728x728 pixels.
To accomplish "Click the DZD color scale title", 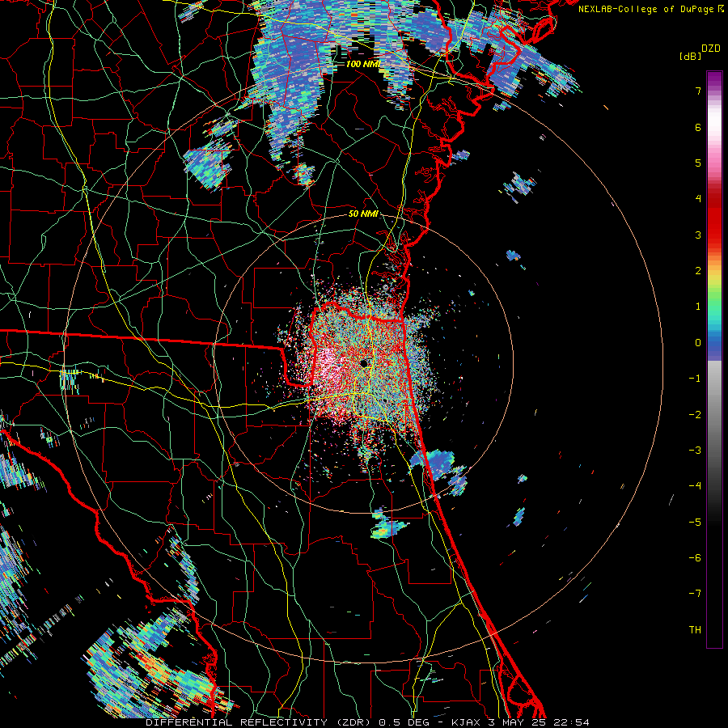I will 711,49.
